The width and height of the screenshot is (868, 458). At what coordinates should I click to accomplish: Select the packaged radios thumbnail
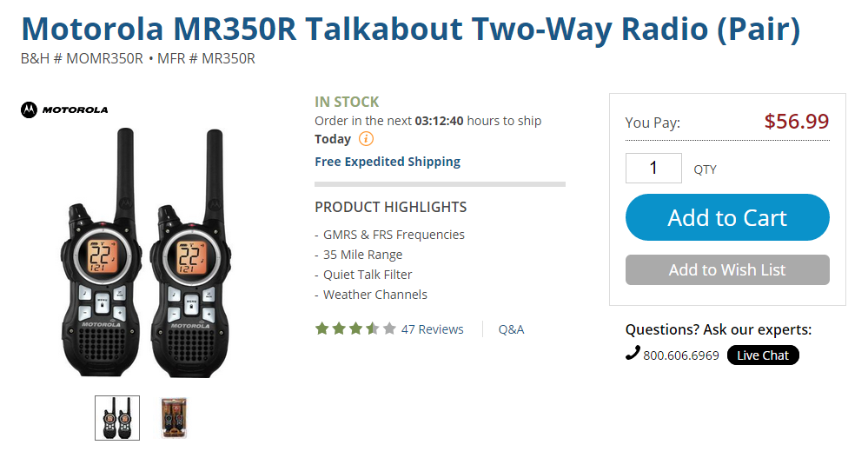tap(174, 417)
